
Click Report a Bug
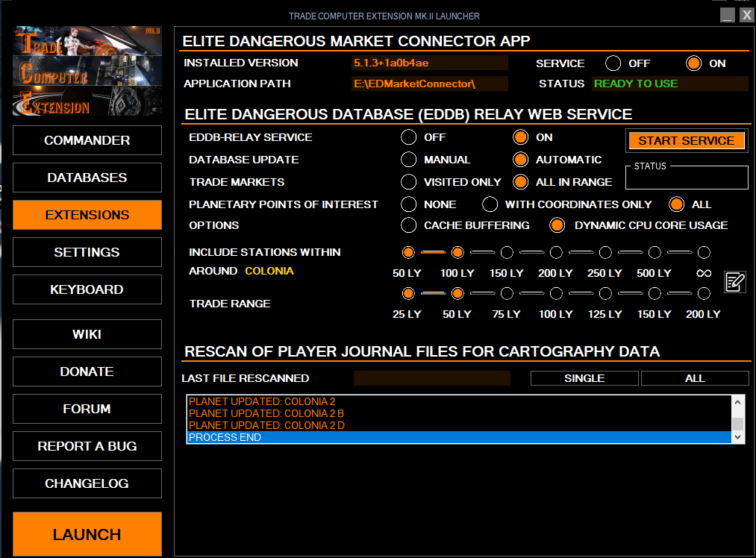point(87,446)
